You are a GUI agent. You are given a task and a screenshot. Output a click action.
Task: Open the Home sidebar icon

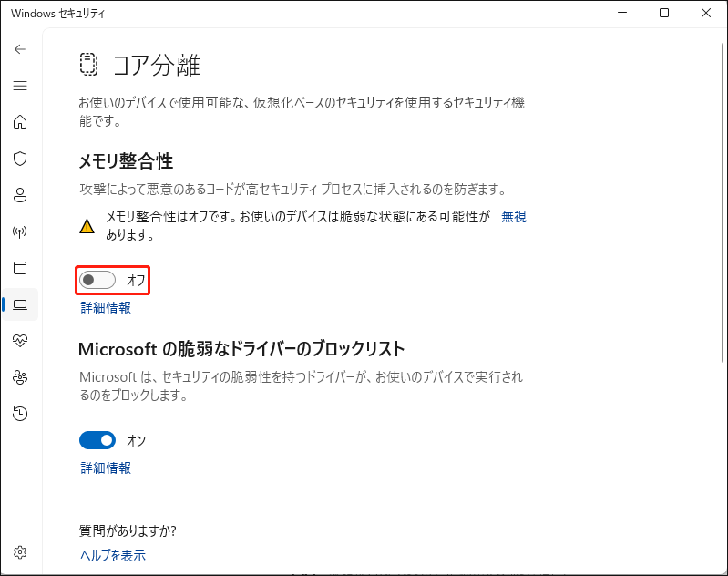20,122
